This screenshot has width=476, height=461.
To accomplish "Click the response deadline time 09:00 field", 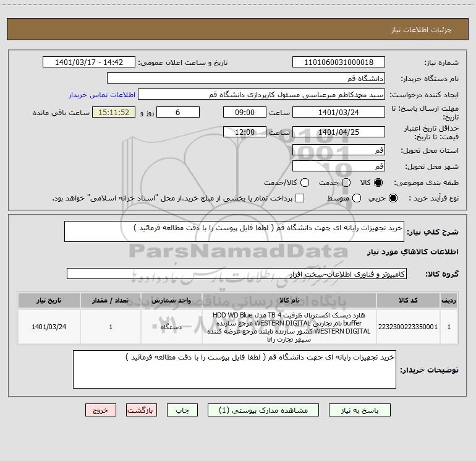I will click(x=245, y=112).
